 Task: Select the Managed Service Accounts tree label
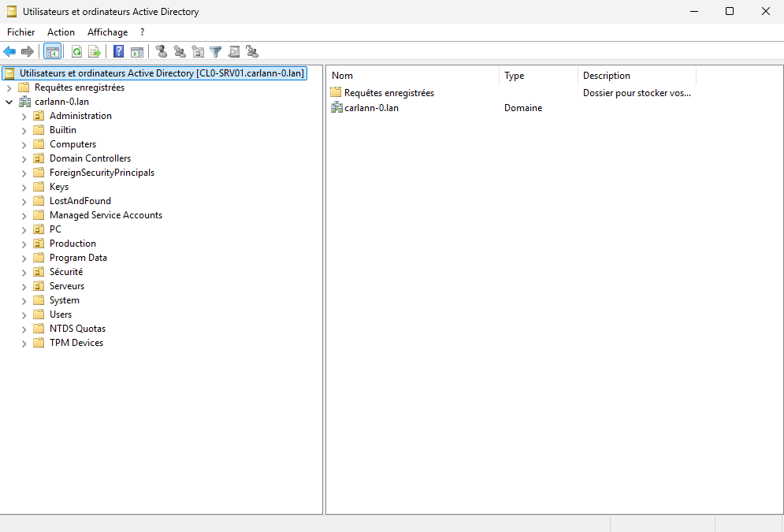(x=106, y=215)
